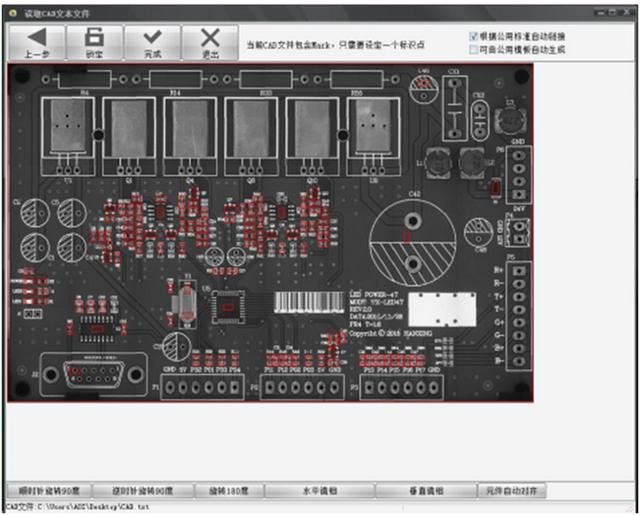The height and width of the screenshot is (515, 640).
Task: Click the 元件自动对齐 auto-align components button
Action: (512, 491)
